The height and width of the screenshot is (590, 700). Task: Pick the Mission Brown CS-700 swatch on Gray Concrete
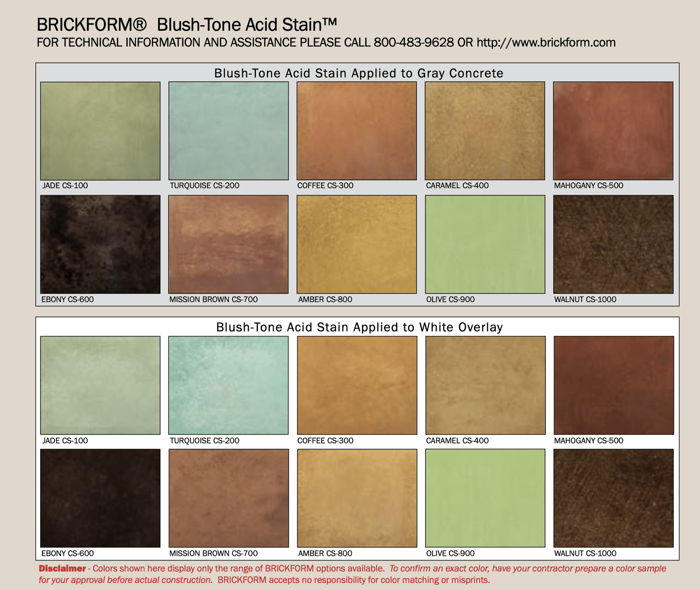click(x=229, y=245)
